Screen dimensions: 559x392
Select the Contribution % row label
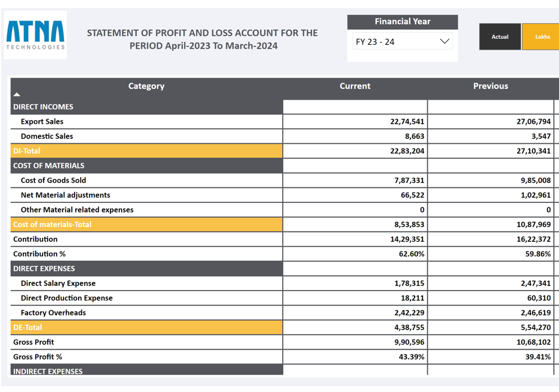39,254
